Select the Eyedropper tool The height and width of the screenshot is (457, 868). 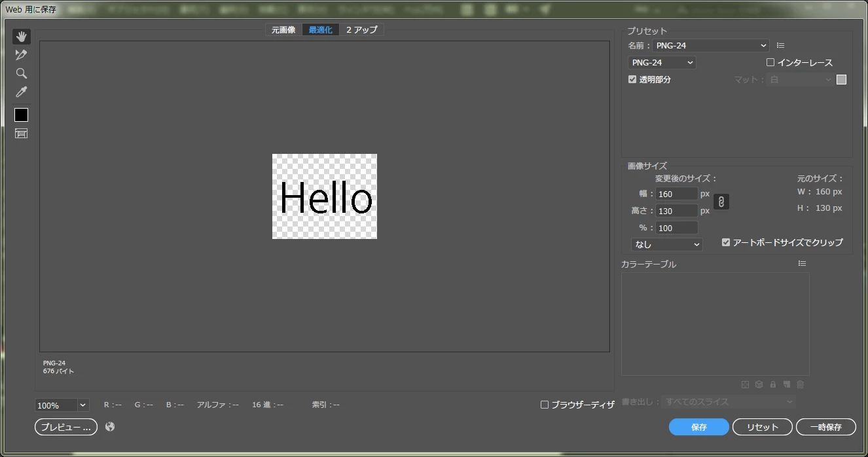[22, 92]
